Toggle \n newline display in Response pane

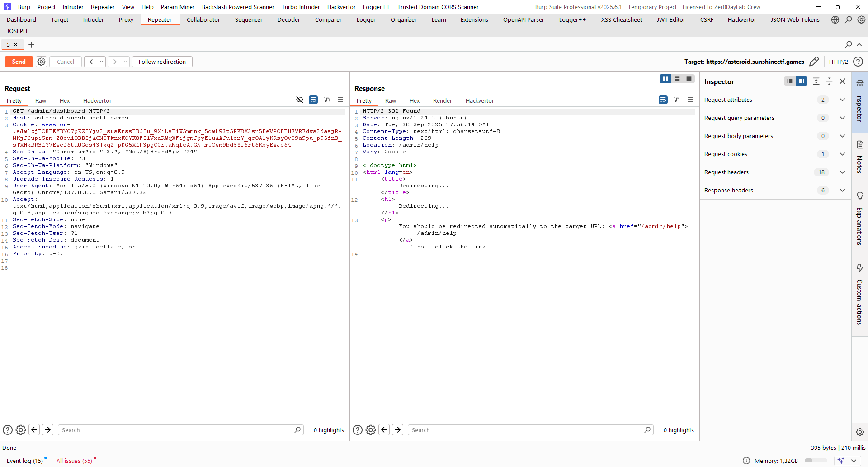coord(677,100)
